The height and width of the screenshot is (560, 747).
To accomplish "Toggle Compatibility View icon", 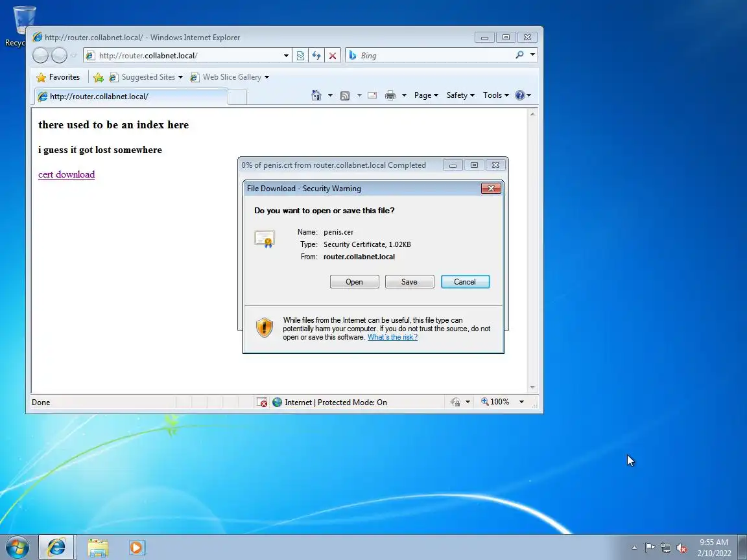I will click(x=300, y=55).
